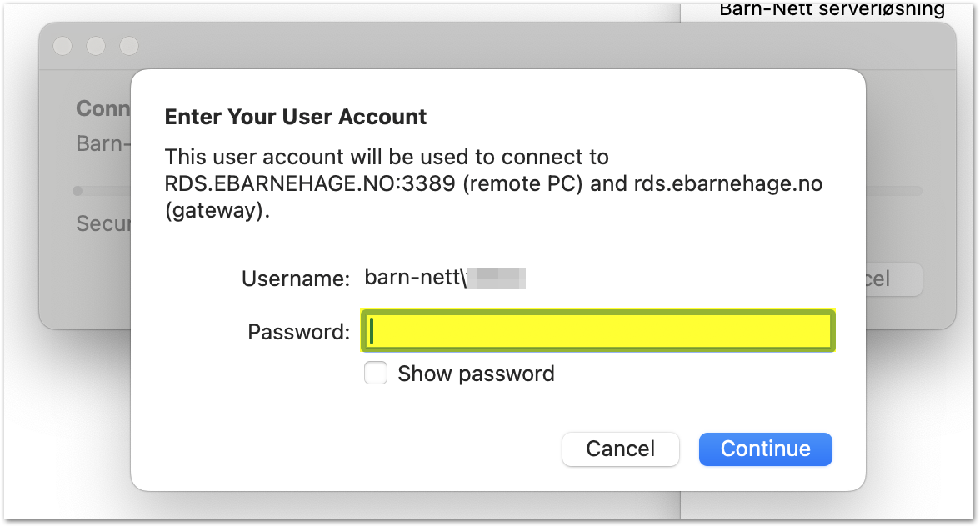Focus the yellow Password input field
This screenshot has width=980, height=527.
tap(597, 331)
